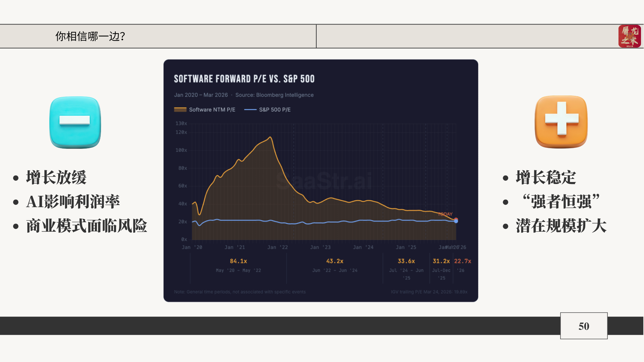Click the bullet text 增长放缓

tap(56, 177)
